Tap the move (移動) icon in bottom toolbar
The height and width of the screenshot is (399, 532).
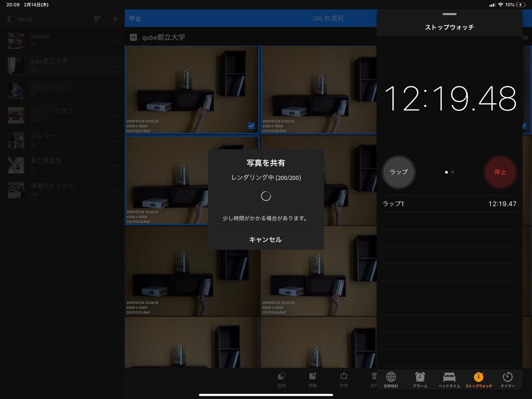tap(312, 376)
